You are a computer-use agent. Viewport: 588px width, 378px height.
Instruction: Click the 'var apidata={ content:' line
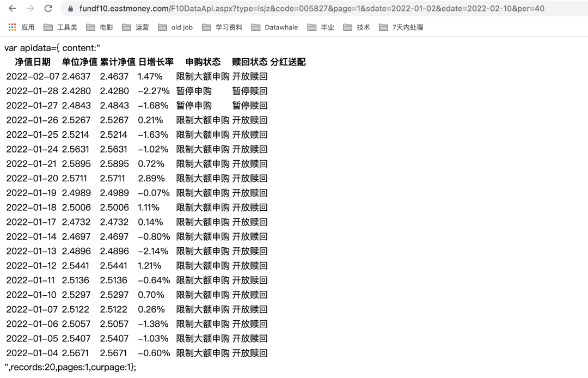(52, 48)
